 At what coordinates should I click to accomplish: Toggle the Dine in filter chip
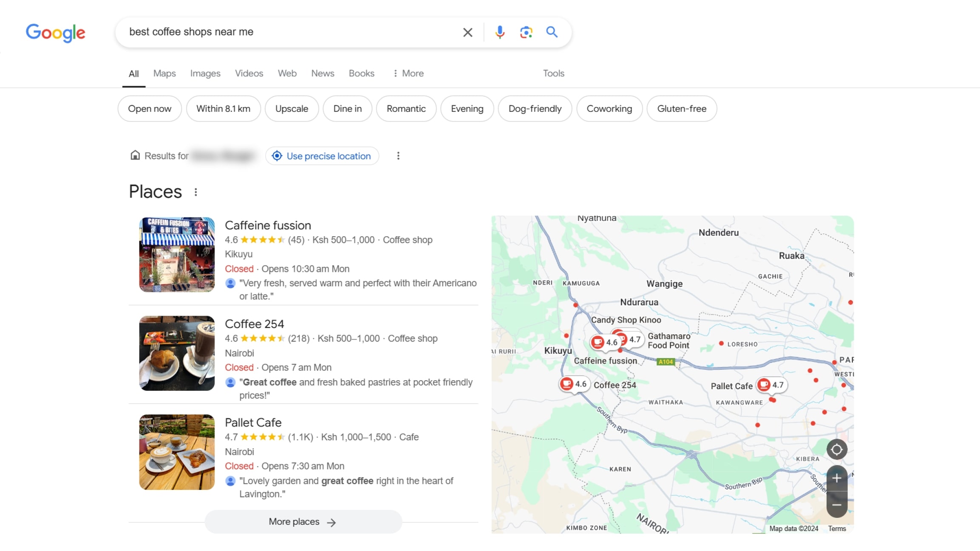[x=347, y=109]
